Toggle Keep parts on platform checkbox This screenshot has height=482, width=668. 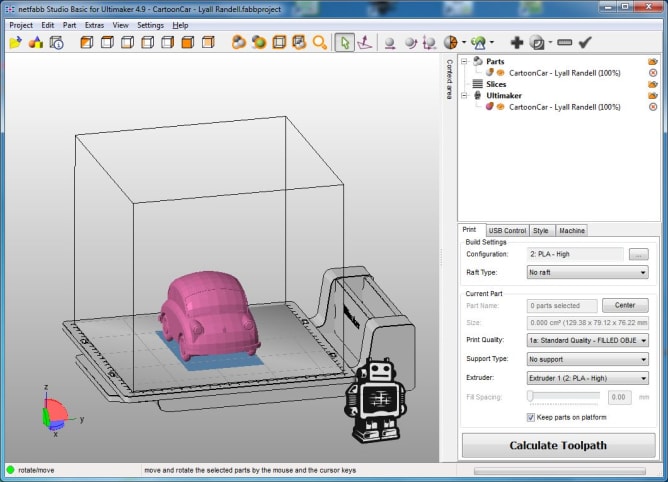[x=531, y=417]
